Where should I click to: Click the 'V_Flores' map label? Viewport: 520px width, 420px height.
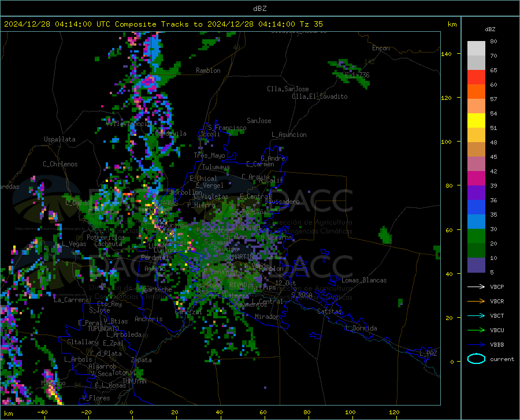96,398
